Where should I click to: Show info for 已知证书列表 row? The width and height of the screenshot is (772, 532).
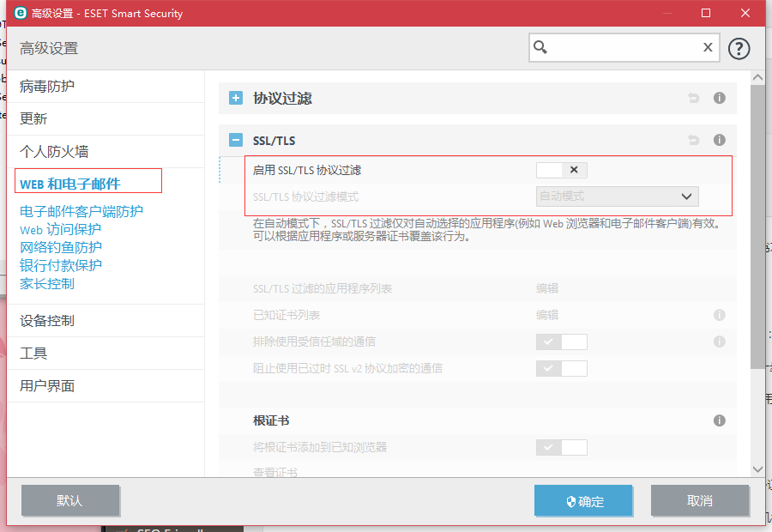coord(719,315)
